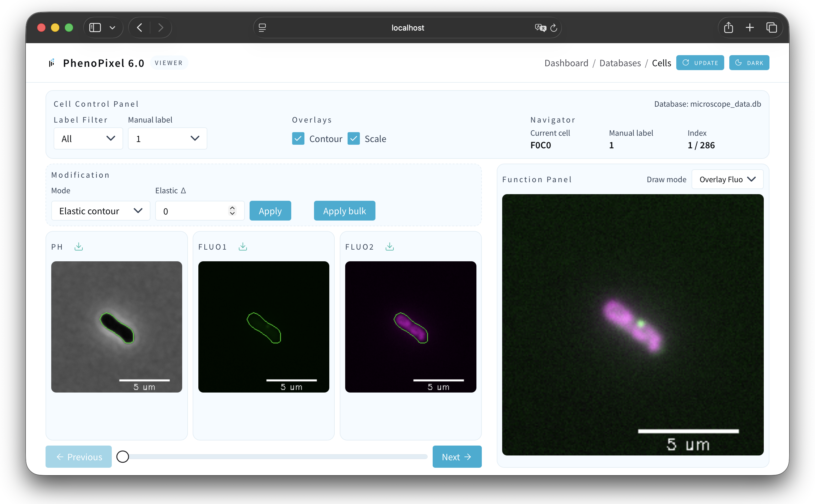Click the Elastic delta number field
The width and height of the screenshot is (815, 504).
coord(200,211)
